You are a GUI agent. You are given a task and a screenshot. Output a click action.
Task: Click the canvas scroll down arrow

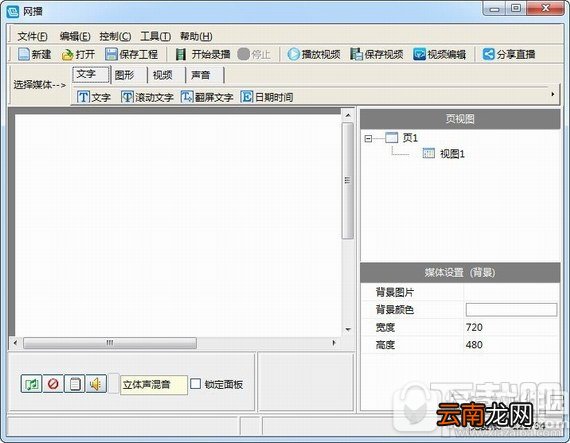348,330
